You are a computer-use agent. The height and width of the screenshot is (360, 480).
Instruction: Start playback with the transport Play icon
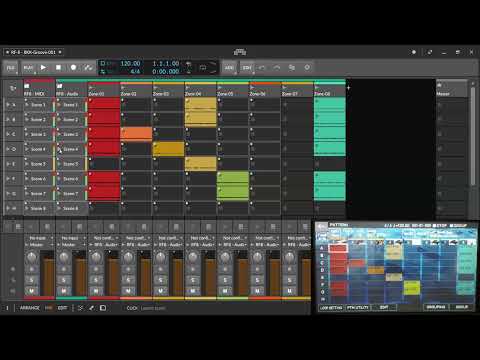(43, 68)
